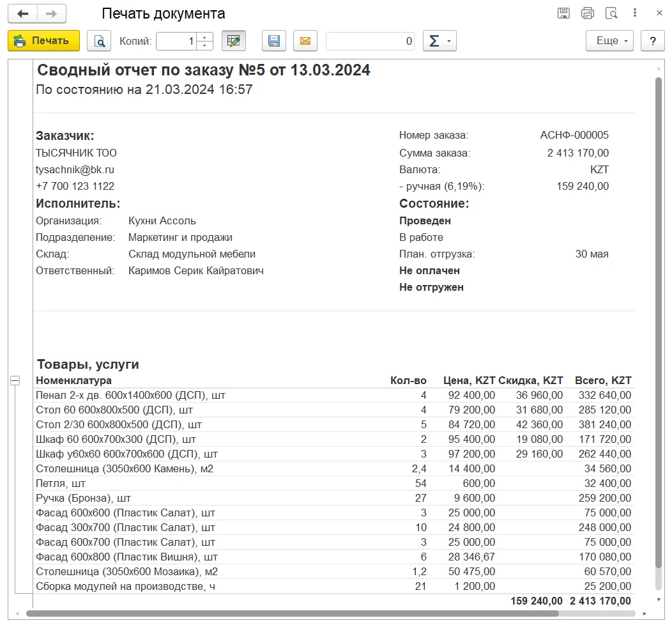Select the row Сборка модулей на производстве, ч

tap(333, 586)
